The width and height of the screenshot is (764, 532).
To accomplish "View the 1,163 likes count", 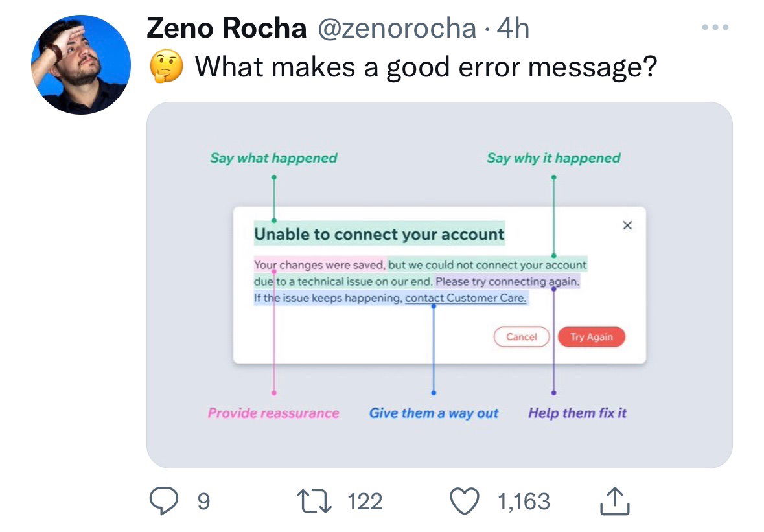I will (x=524, y=499).
